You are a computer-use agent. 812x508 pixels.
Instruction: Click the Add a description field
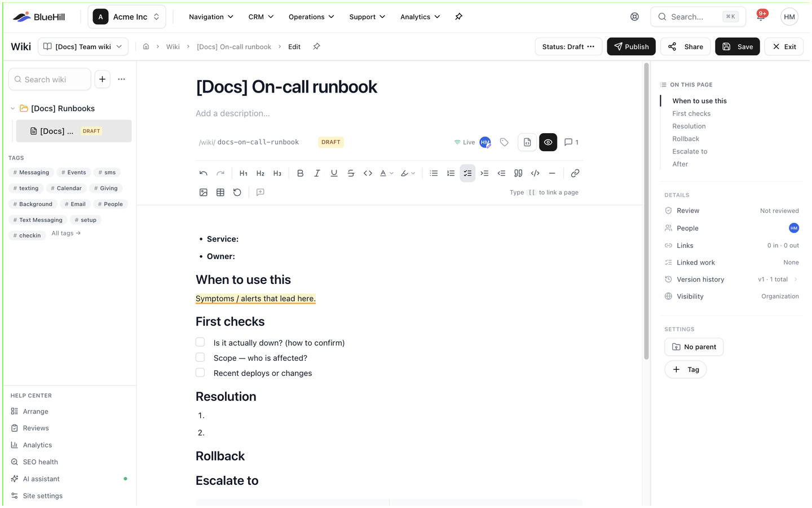pos(233,113)
